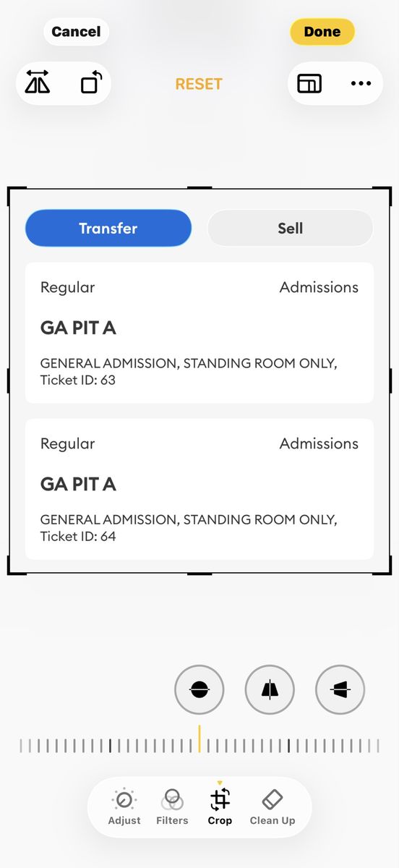Tap the Sell button in the image
The height and width of the screenshot is (868, 399).
[x=290, y=229]
